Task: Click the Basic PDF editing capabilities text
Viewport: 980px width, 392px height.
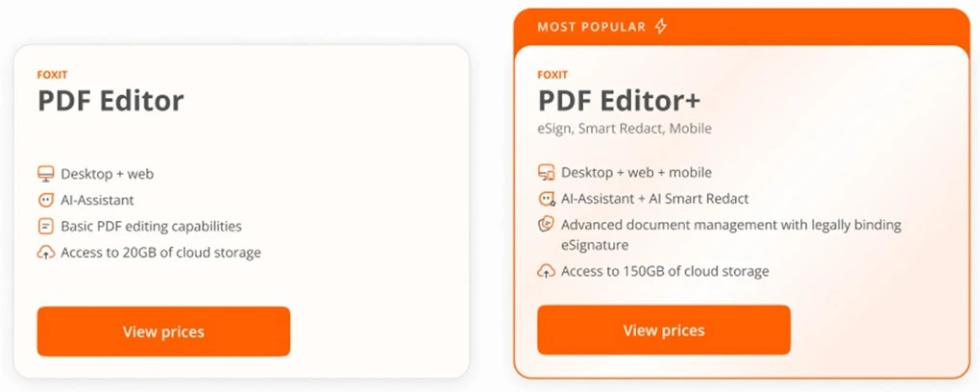Action: [151, 227]
